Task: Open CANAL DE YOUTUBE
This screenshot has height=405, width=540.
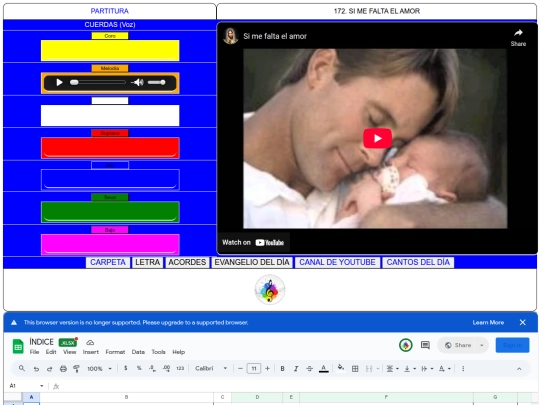Action: [337, 262]
